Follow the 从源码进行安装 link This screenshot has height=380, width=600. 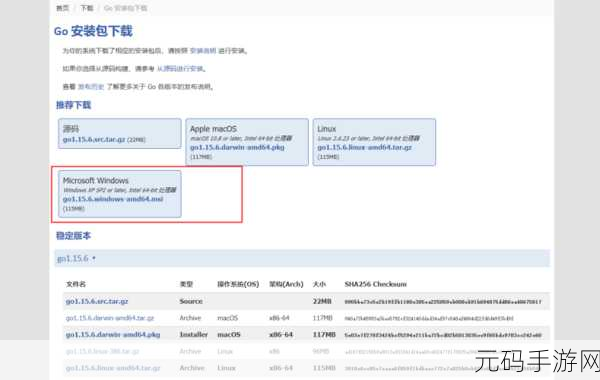tap(180, 68)
